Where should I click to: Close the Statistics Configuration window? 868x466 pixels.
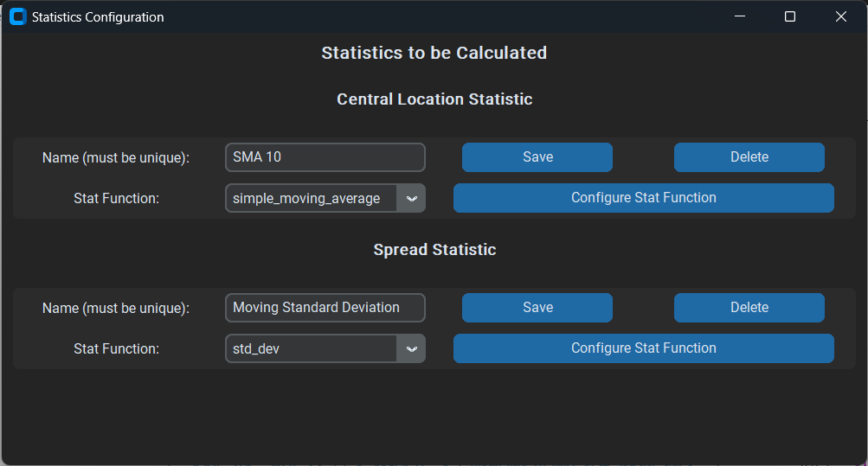(x=841, y=16)
